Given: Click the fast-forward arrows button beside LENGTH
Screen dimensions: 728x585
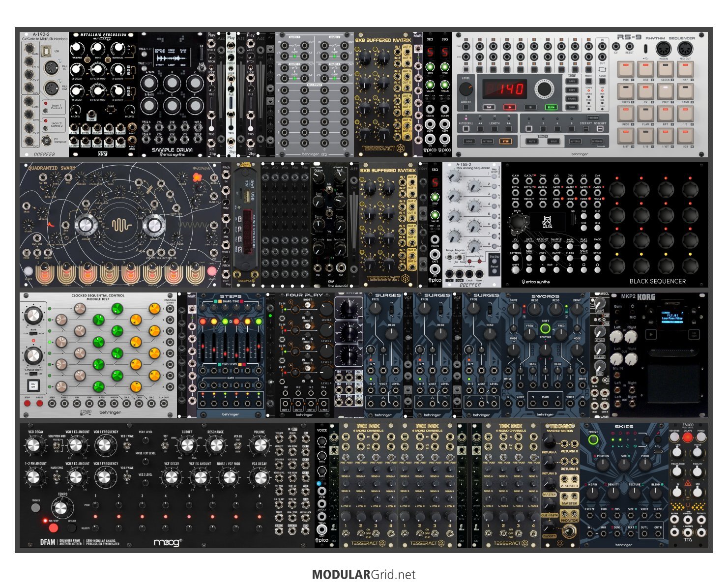Looking at the screenshot, I should 509,129.
